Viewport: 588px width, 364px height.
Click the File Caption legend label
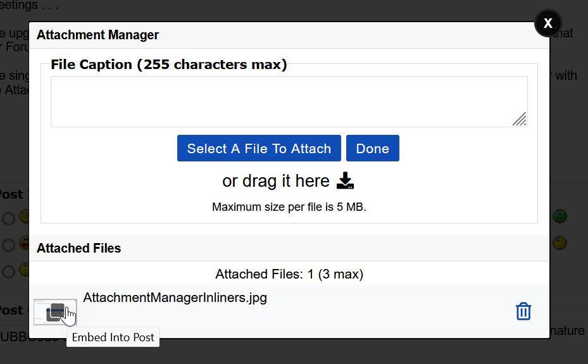tap(169, 65)
